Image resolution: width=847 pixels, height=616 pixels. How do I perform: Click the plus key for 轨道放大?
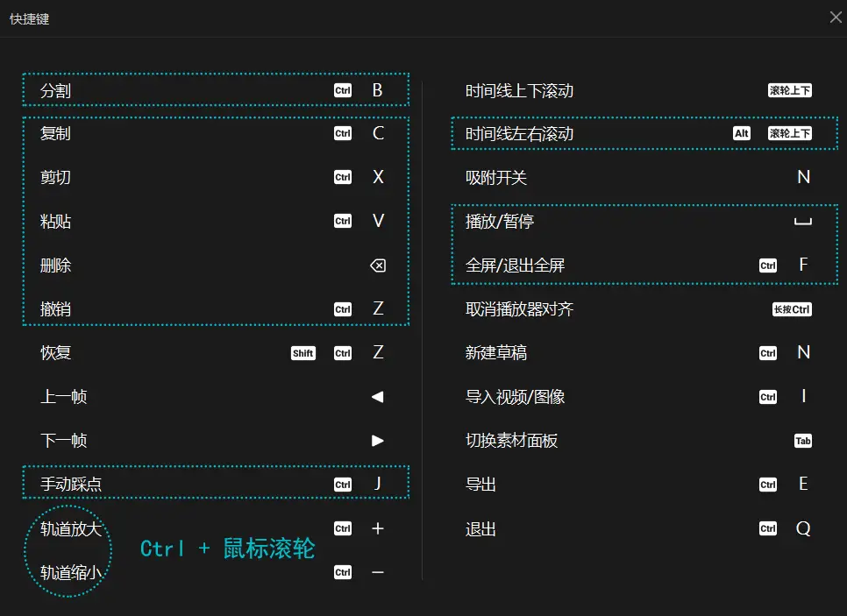click(378, 528)
